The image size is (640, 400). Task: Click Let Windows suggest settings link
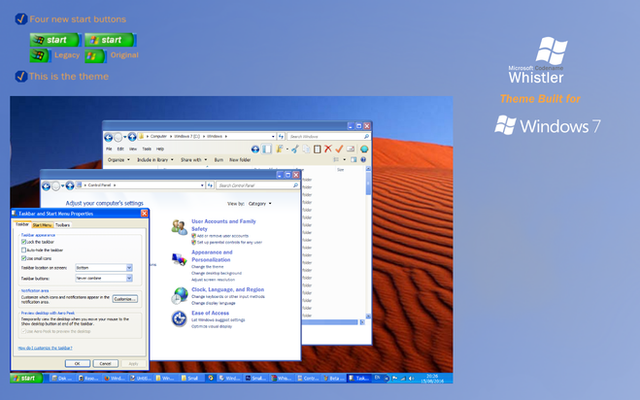point(218,320)
